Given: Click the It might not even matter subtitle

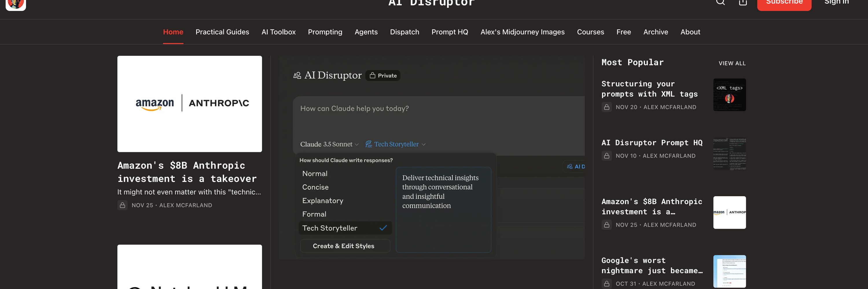Looking at the screenshot, I should tap(189, 192).
